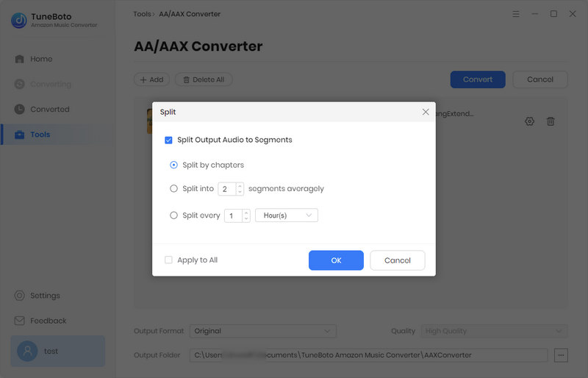
Task: Click the TuneBoto logo icon
Action: click(19, 21)
